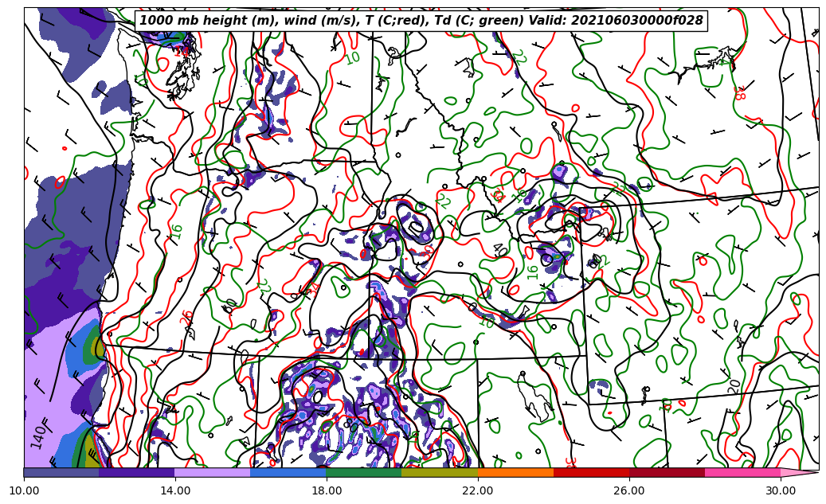826x504 pixels.
Task: Click the dark purple colorbar segment (12–14)
Action: pyautogui.click(x=137, y=472)
